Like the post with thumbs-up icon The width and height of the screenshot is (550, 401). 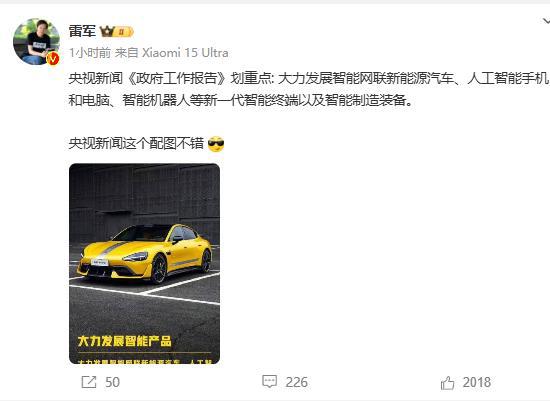click(x=447, y=383)
